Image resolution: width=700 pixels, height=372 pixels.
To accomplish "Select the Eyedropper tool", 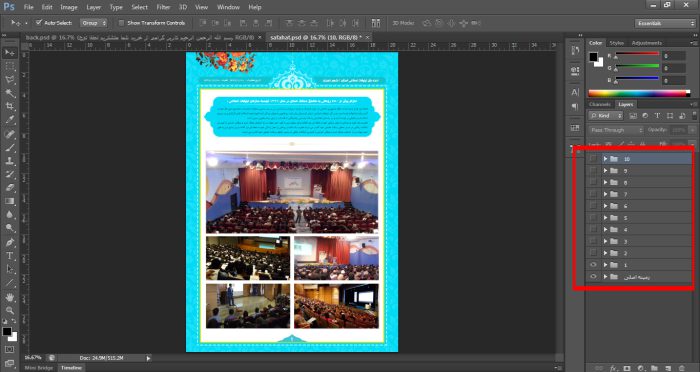I will pyautogui.click(x=10, y=120).
